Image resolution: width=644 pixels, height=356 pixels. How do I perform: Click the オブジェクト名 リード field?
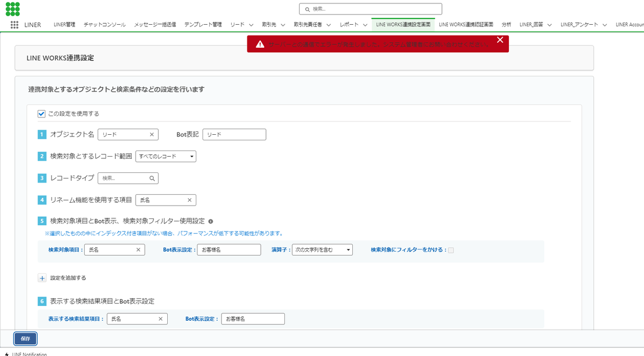point(128,134)
